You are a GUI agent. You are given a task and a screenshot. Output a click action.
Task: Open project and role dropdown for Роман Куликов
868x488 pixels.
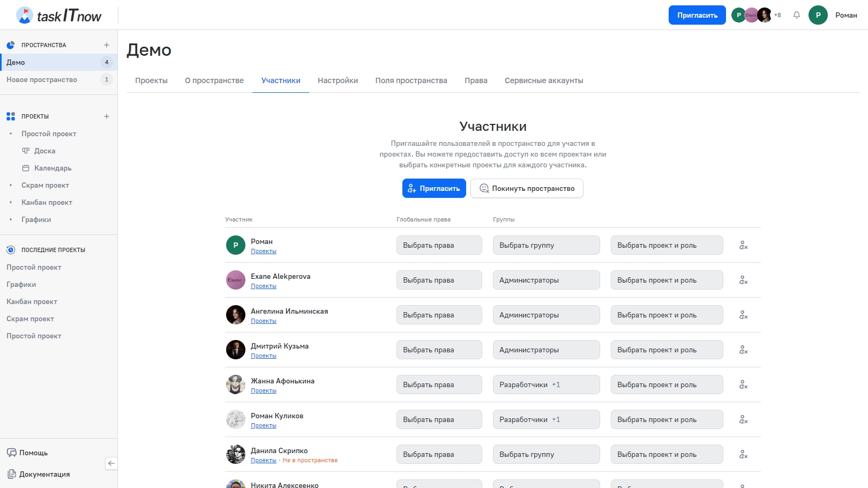667,419
